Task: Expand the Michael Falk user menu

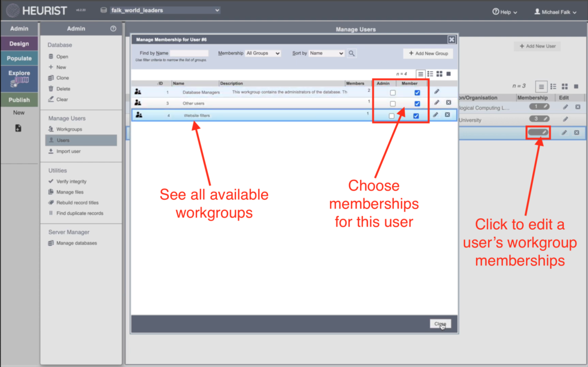Action: pyautogui.click(x=555, y=12)
